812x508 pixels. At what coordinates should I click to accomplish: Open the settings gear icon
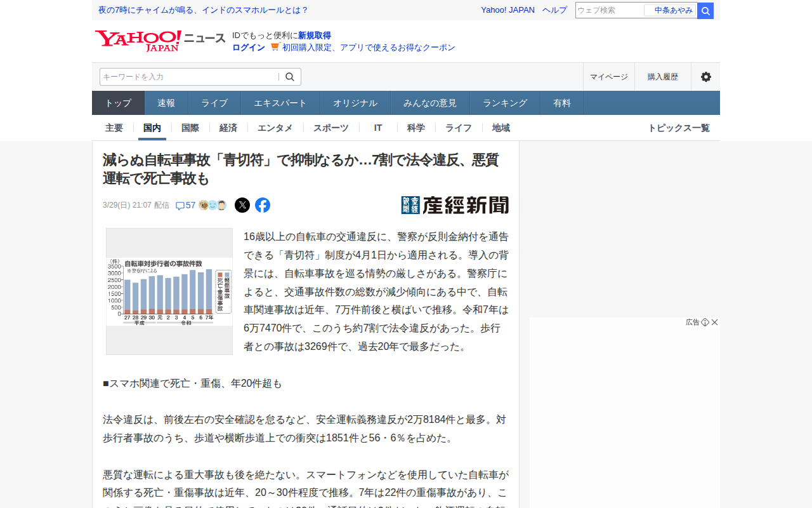click(705, 77)
